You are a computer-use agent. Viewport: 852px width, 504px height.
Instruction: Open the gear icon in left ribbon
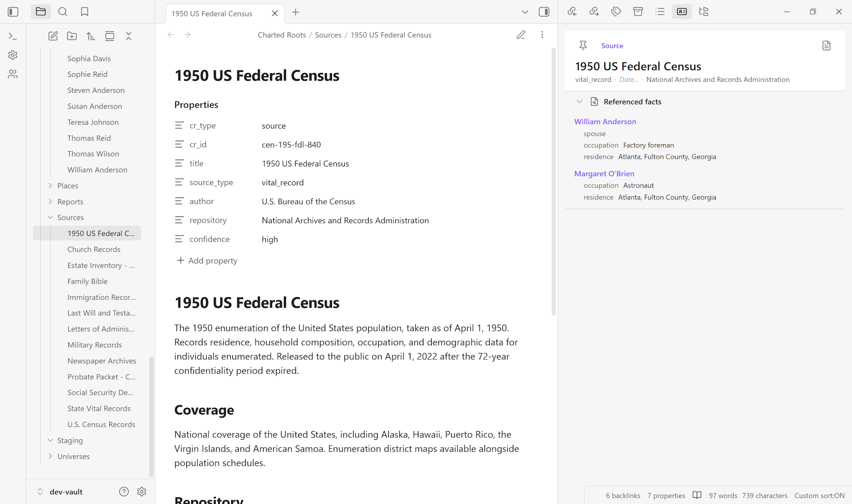point(13,55)
